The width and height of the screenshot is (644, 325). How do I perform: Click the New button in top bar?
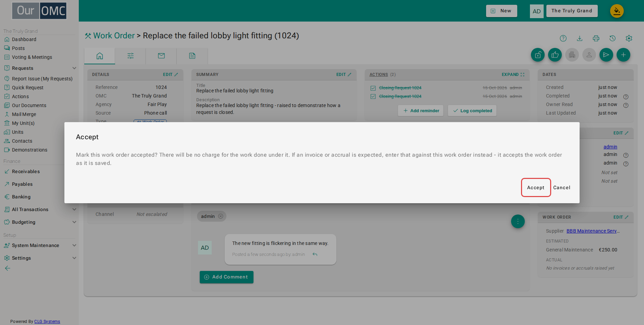(501, 11)
